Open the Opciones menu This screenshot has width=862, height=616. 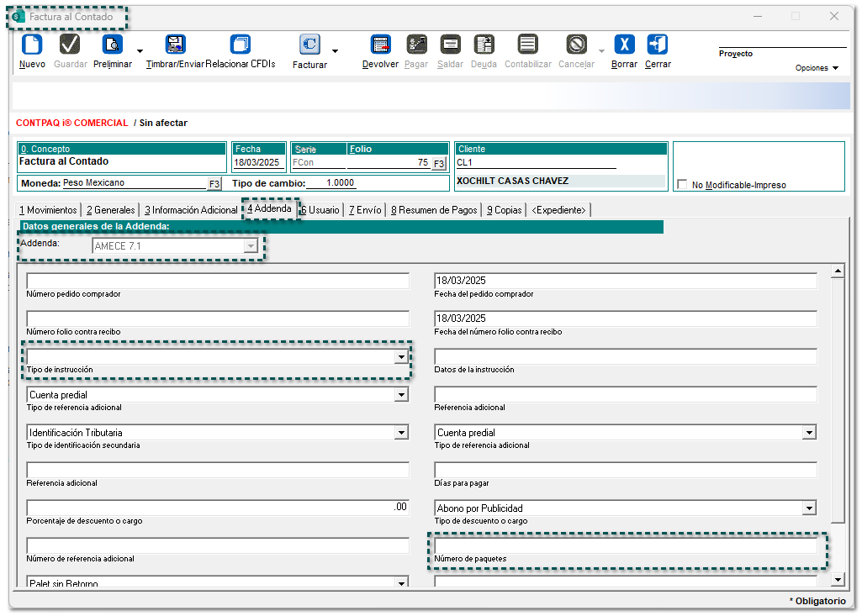pos(817,68)
